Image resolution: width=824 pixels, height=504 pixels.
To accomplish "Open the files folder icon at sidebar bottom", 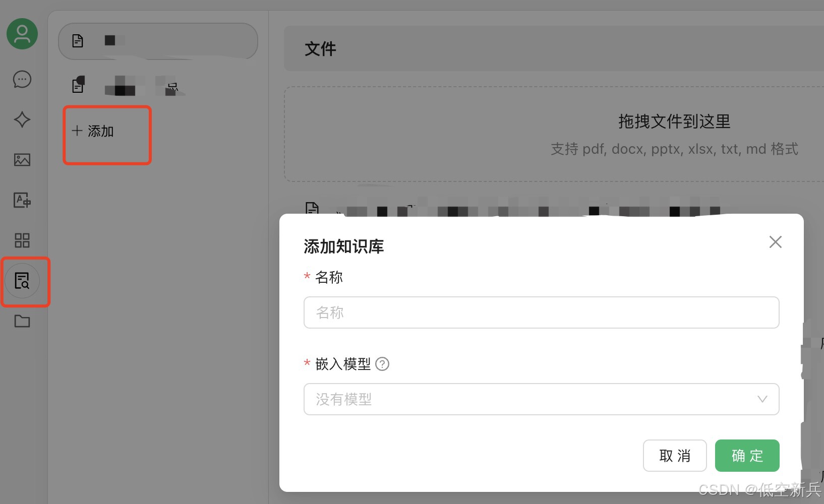I will 21,321.
